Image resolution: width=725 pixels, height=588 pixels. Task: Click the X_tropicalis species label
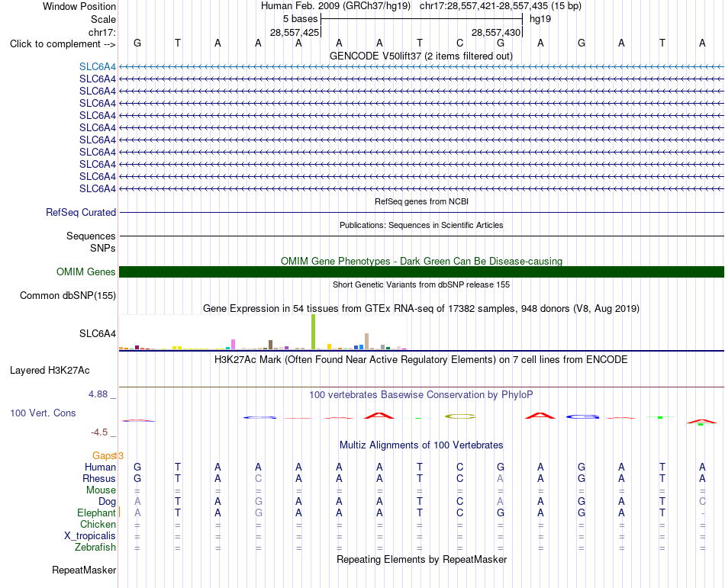(x=90, y=536)
